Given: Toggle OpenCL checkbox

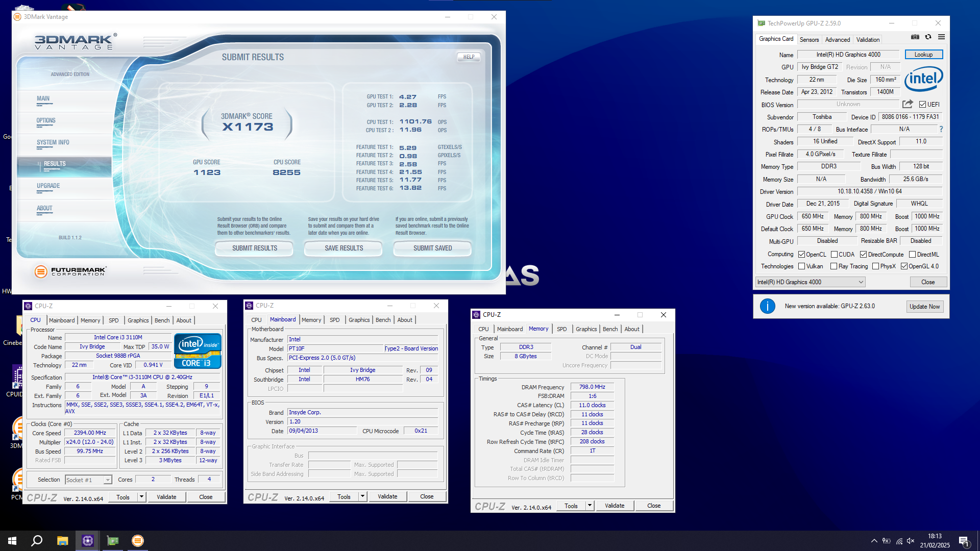Looking at the screenshot, I should [x=802, y=255].
